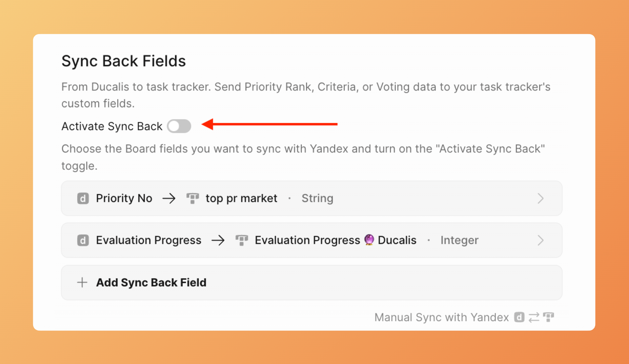This screenshot has width=629, height=364.
Task: Click the crystal ball emoji before Ducalis
Action: 369,240
